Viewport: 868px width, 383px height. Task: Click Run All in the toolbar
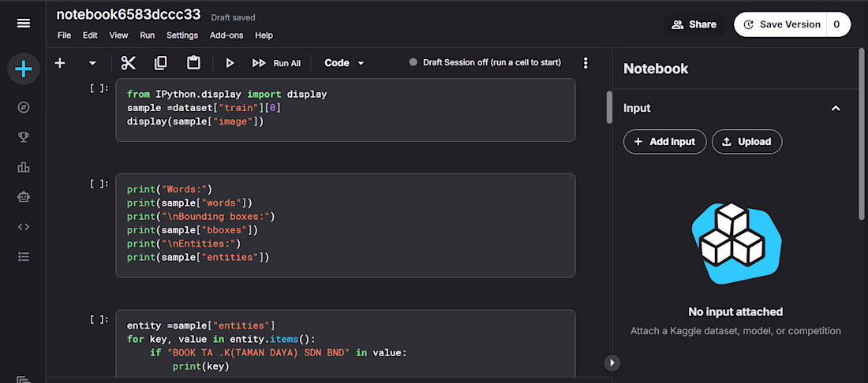click(276, 63)
